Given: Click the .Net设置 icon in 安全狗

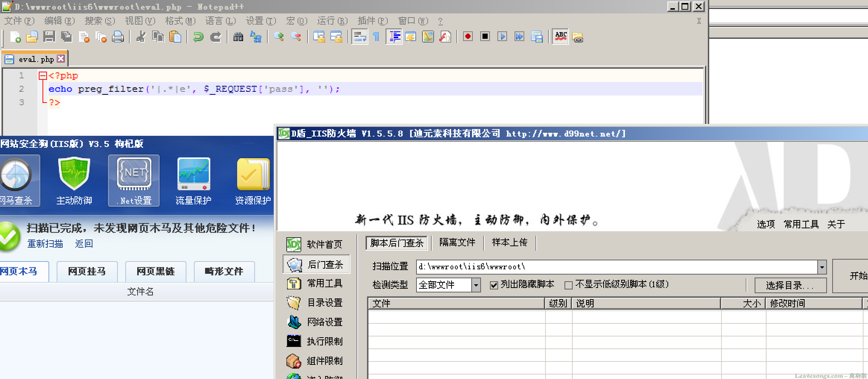Looking at the screenshot, I should pyautogui.click(x=134, y=181).
